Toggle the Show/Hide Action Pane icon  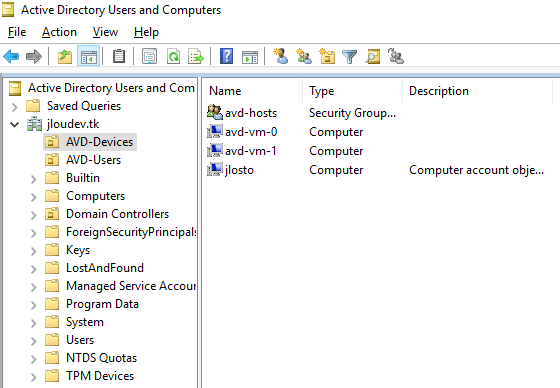[x=250, y=56]
